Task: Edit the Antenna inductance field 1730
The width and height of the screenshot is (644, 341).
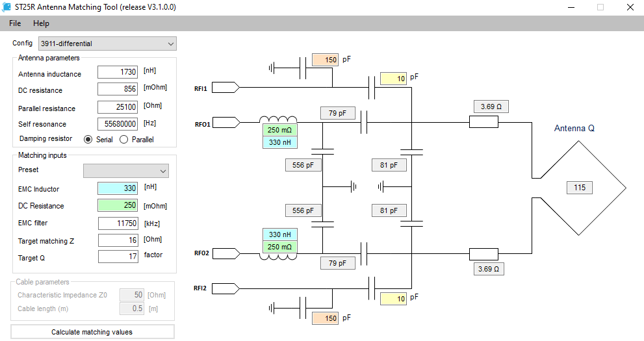Action: tap(118, 72)
